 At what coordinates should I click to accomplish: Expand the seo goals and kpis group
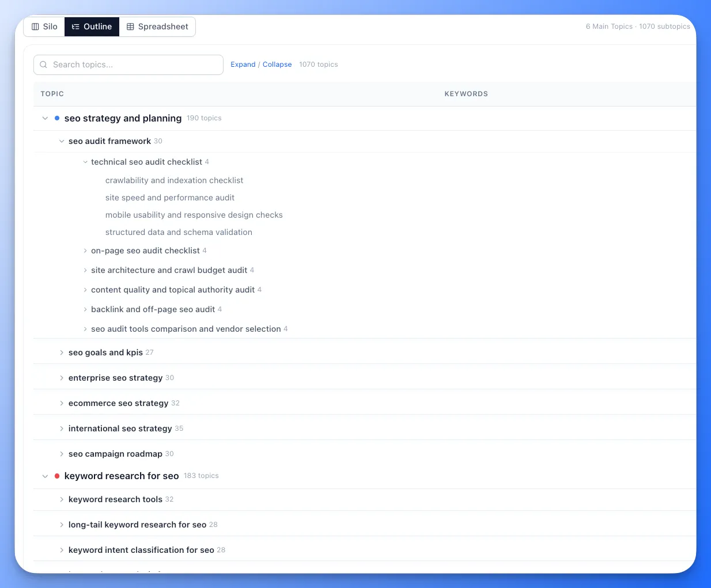tap(62, 352)
